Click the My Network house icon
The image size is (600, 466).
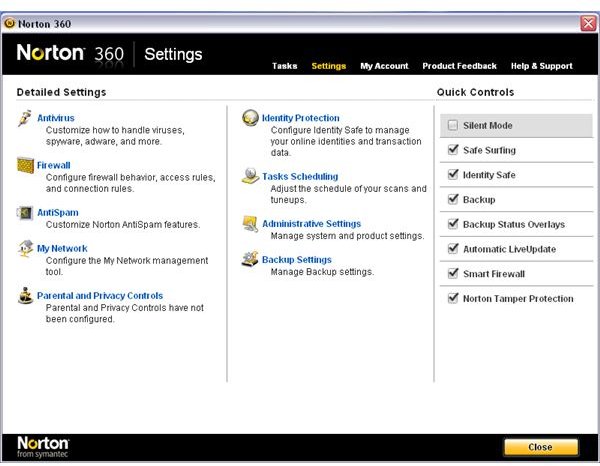(x=25, y=248)
